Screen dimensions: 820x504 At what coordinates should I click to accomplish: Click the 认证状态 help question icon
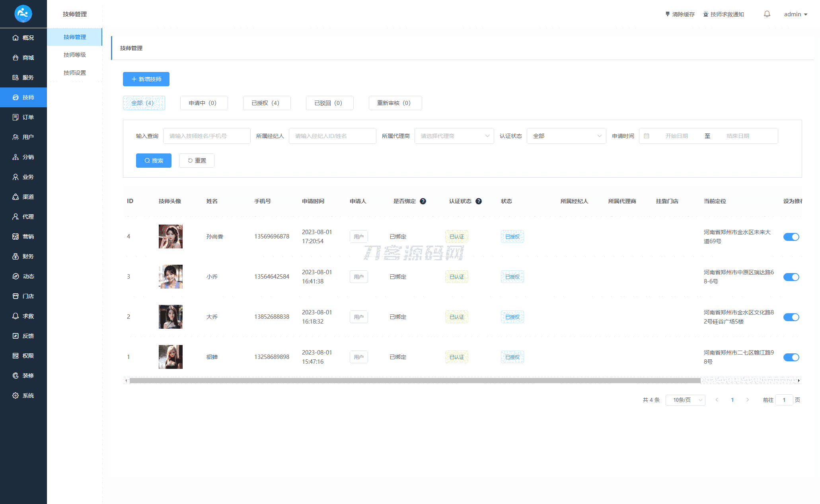click(479, 201)
